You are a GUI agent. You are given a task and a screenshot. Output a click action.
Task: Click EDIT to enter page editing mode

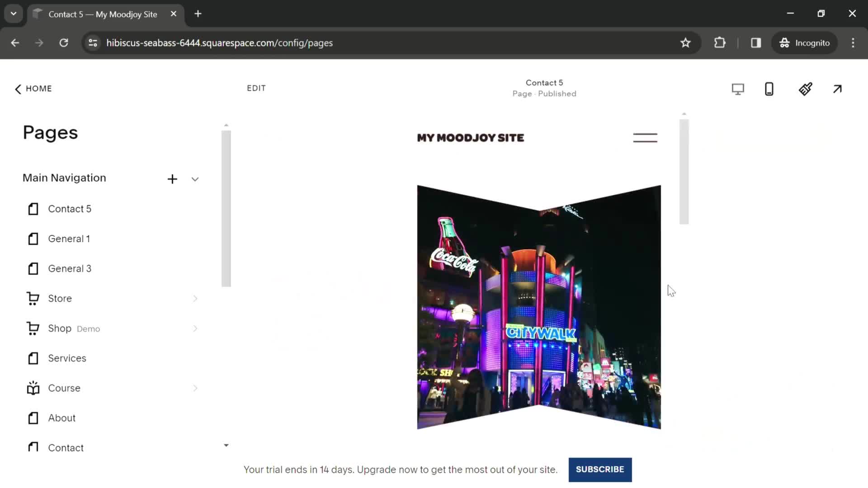pyautogui.click(x=256, y=88)
